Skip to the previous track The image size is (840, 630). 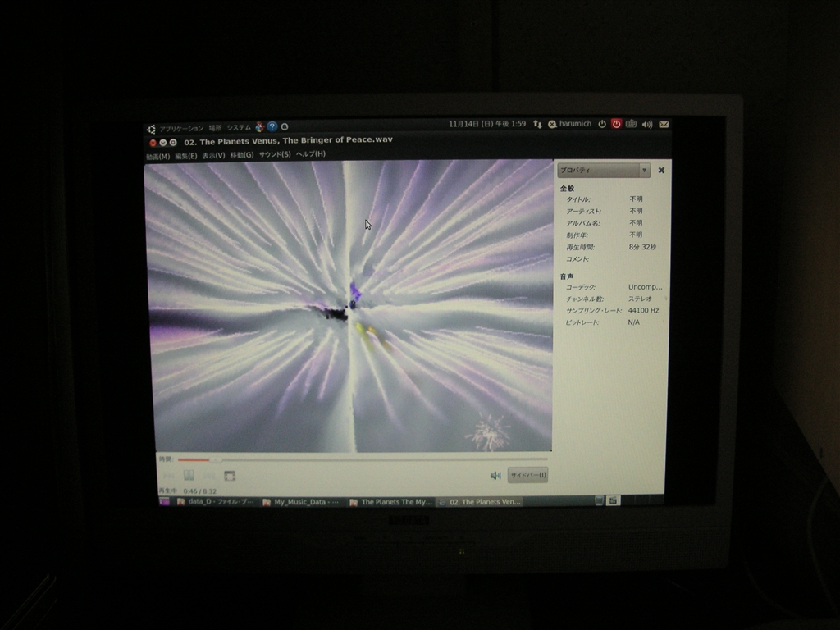pos(169,476)
